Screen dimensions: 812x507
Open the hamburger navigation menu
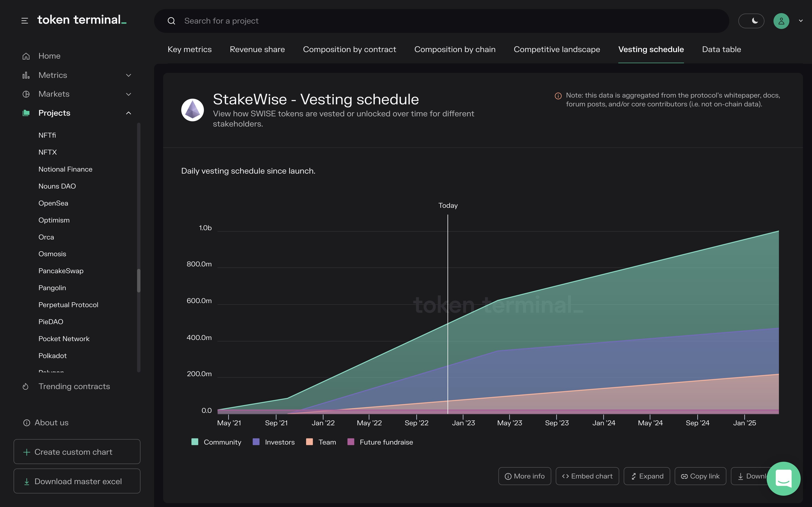(24, 20)
